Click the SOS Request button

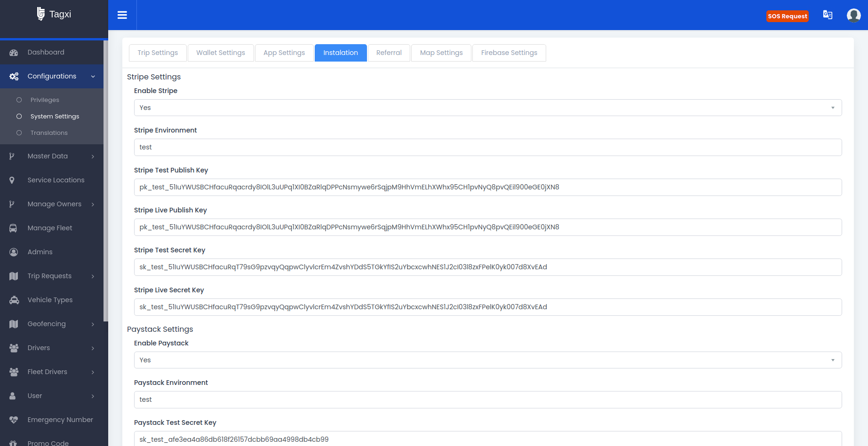point(788,16)
